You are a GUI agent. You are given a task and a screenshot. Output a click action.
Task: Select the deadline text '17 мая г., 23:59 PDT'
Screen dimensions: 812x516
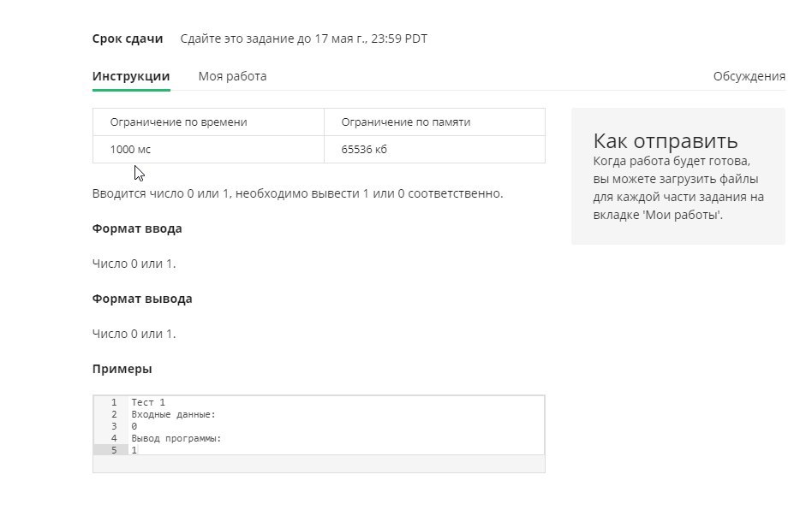(x=371, y=39)
